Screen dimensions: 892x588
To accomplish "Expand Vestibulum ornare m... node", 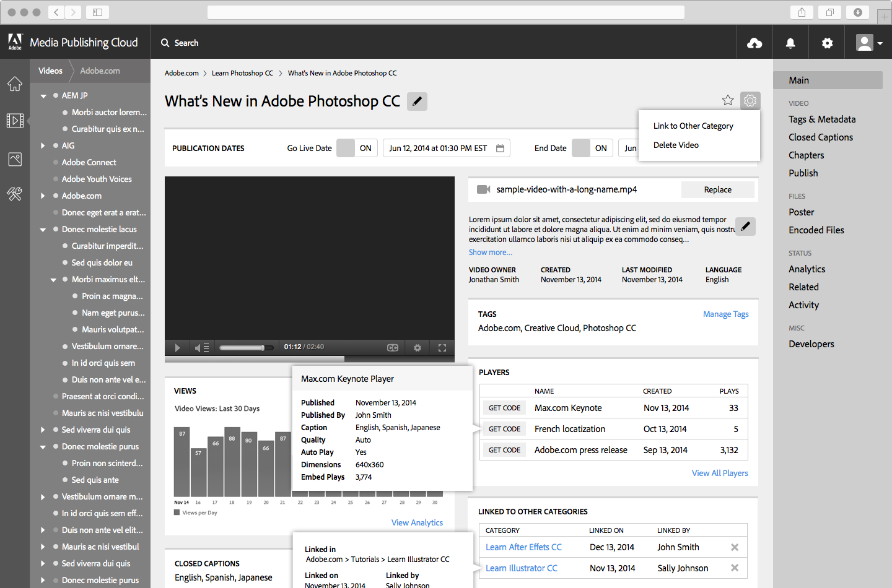I will [x=43, y=496].
